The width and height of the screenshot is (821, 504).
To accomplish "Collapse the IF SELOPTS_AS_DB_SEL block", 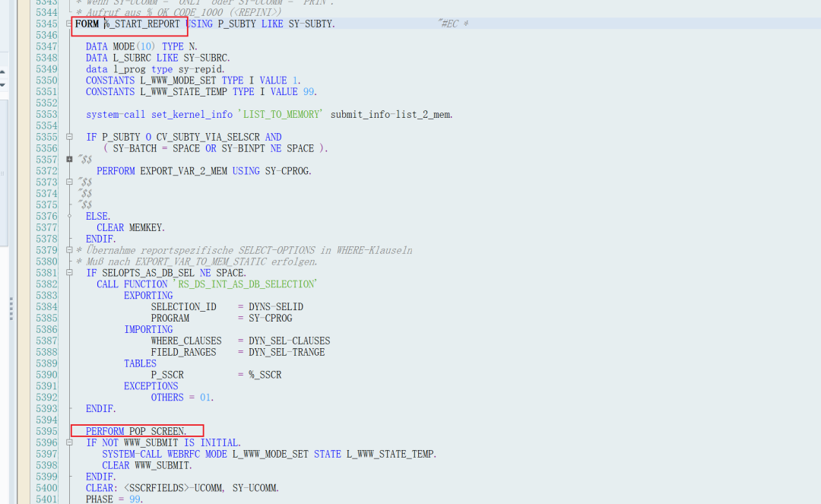I will [x=69, y=273].
